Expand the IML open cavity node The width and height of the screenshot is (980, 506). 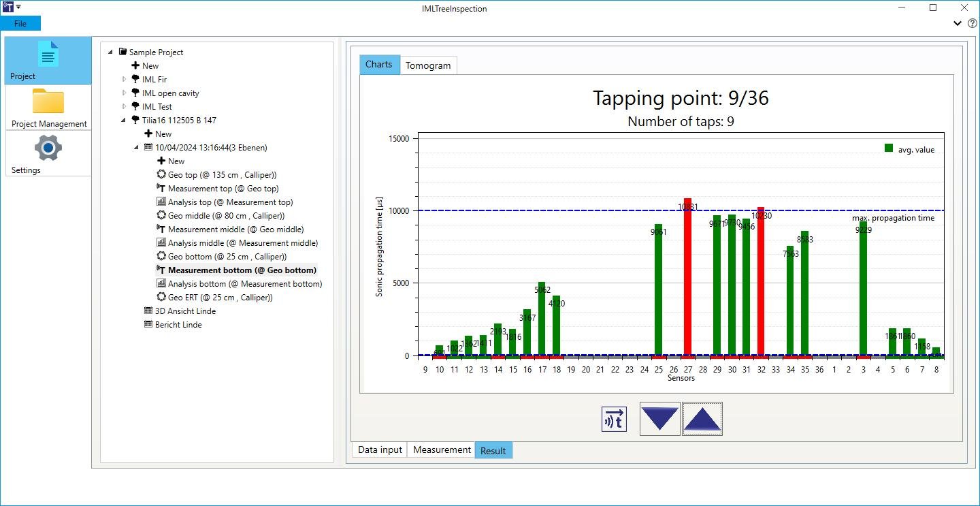[125, 93]
